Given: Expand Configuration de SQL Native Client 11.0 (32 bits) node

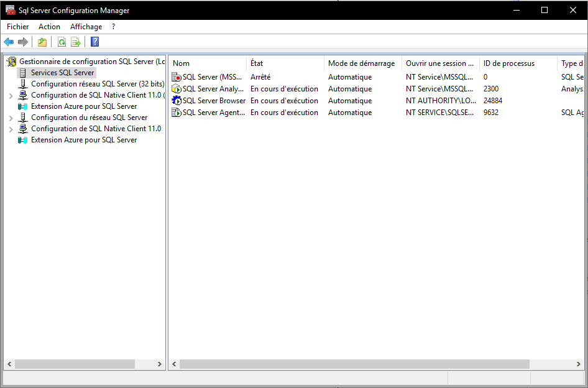Looking at the screenshot, I should 11,96.
